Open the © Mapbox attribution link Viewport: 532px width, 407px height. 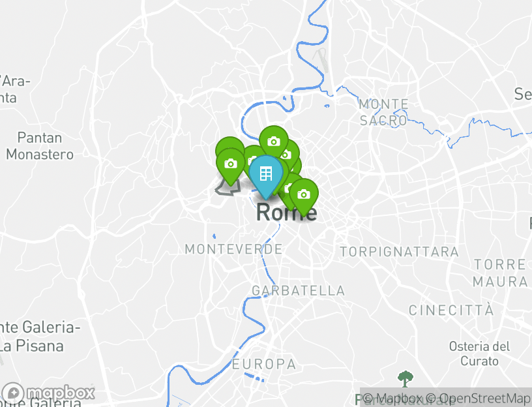pos(392,399)
